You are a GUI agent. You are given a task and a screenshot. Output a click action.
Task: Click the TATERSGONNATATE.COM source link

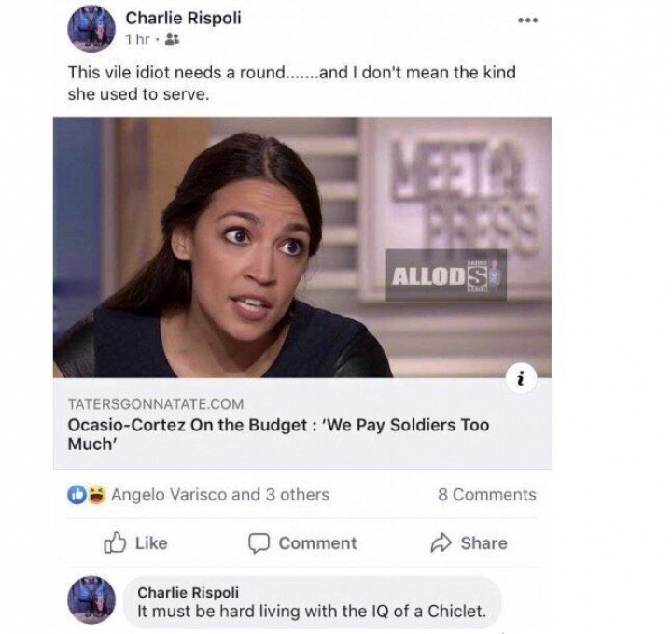tap(156, 403)
